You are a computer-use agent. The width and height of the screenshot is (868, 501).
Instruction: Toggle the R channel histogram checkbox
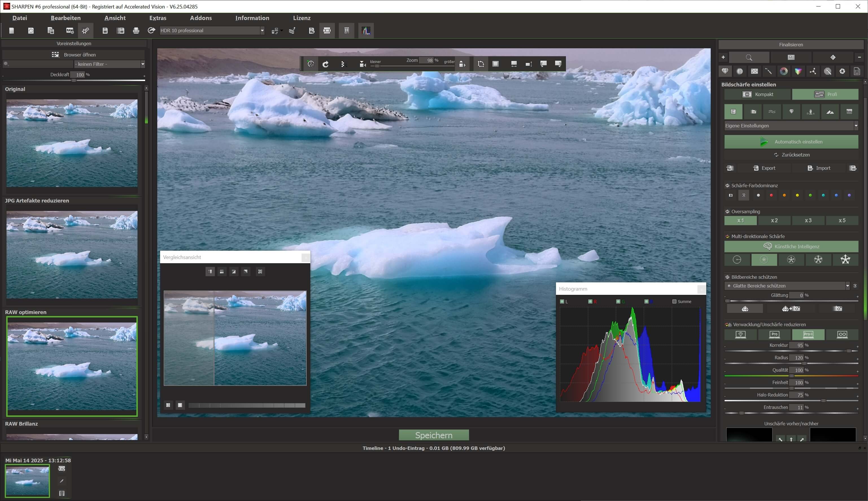(590, 301)
